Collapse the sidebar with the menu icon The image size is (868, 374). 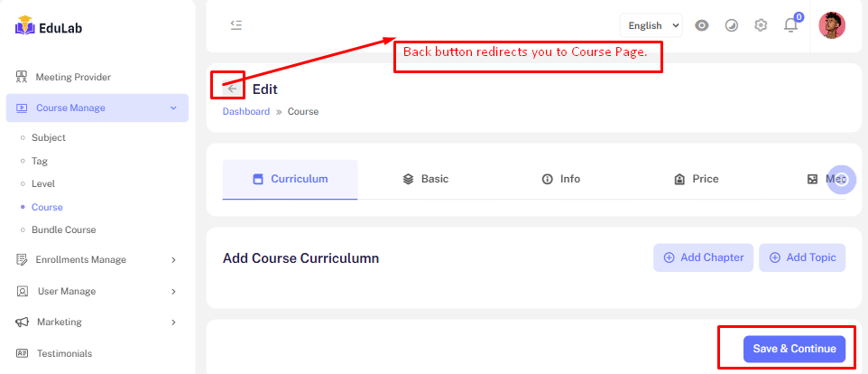point(235,25)
